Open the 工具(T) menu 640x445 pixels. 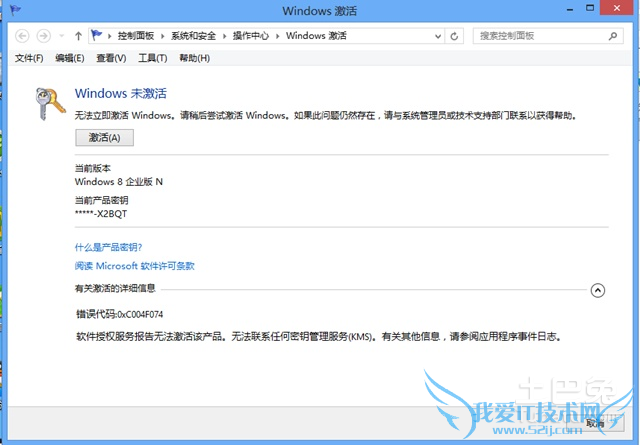pyautogui.click(x=153, y=58)
